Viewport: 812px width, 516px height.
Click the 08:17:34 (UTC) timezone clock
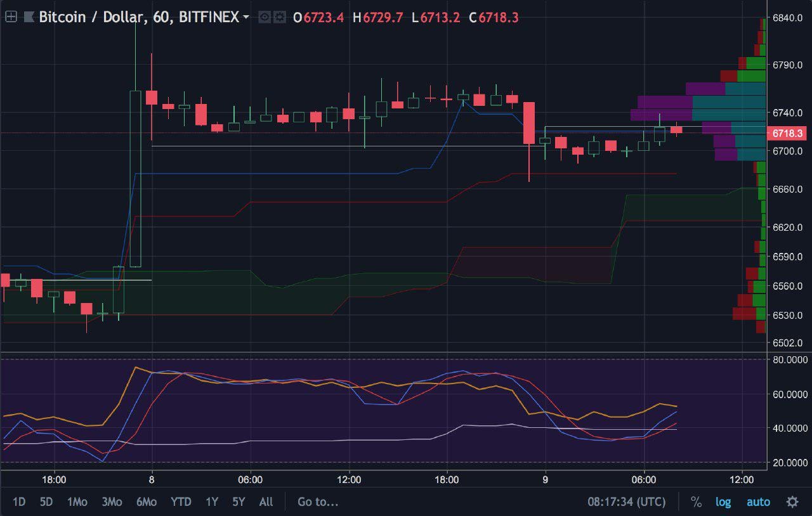pyautogui.click(x=627, y=502)
